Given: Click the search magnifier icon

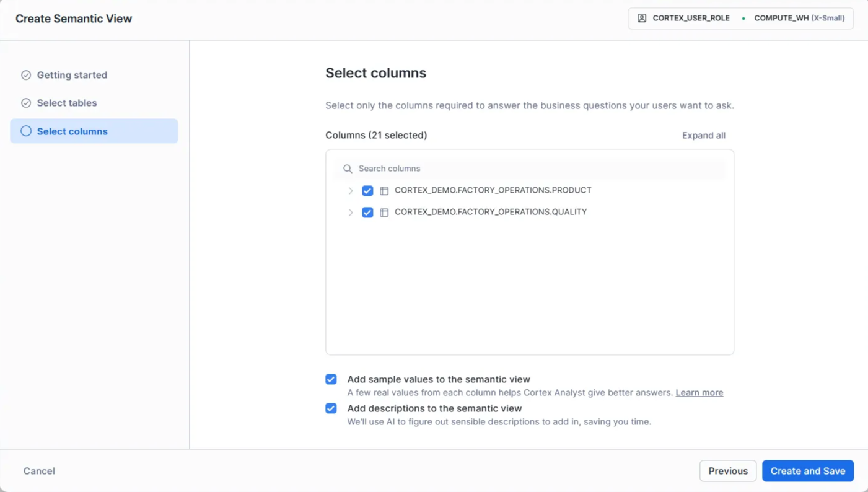Looking at the screenshot, I should click(x=348, y=169).
